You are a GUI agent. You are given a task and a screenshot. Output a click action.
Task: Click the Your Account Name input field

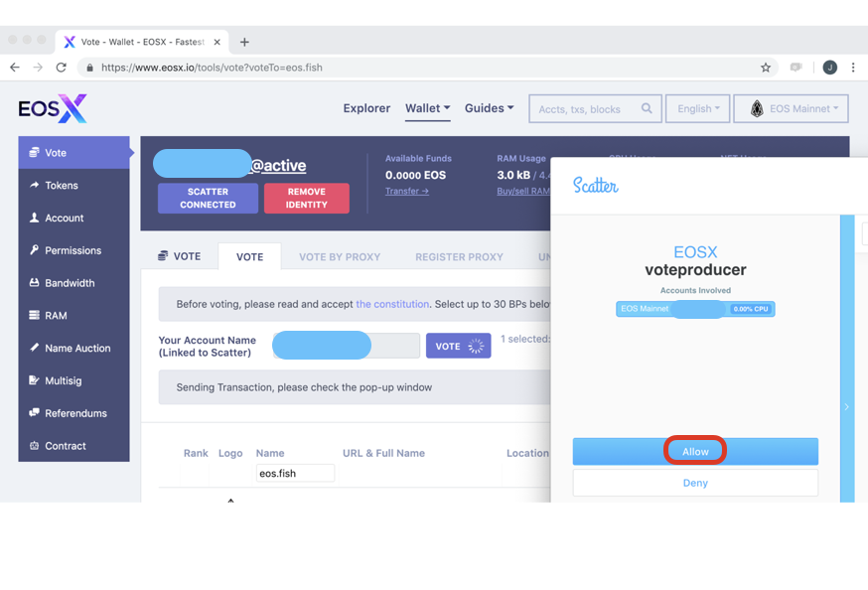346,346
